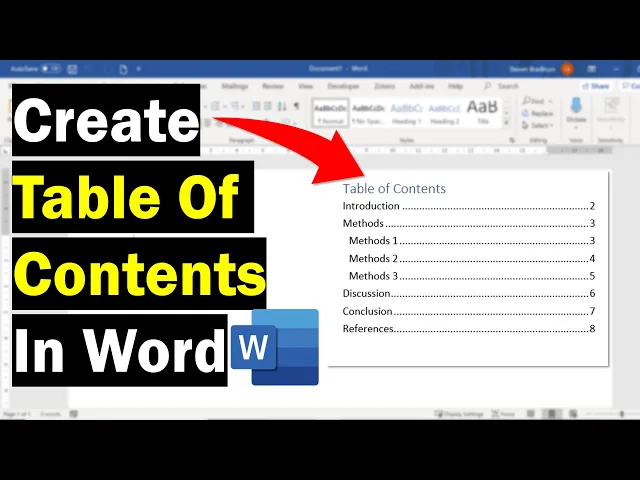Screen dimensions: 640x480
Task: Click the Save icon in the title bar
Action: coord(72,69)
